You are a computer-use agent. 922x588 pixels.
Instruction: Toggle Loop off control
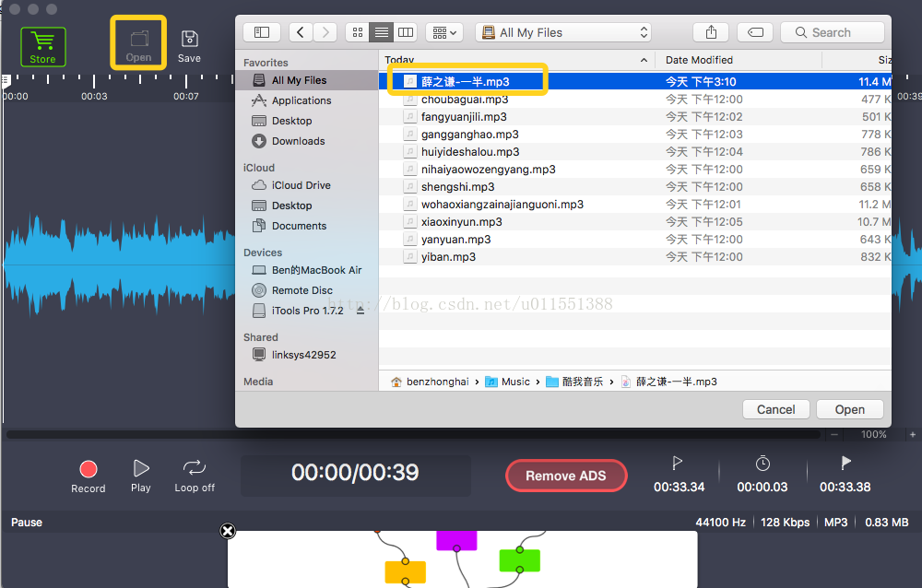(195, 476)
